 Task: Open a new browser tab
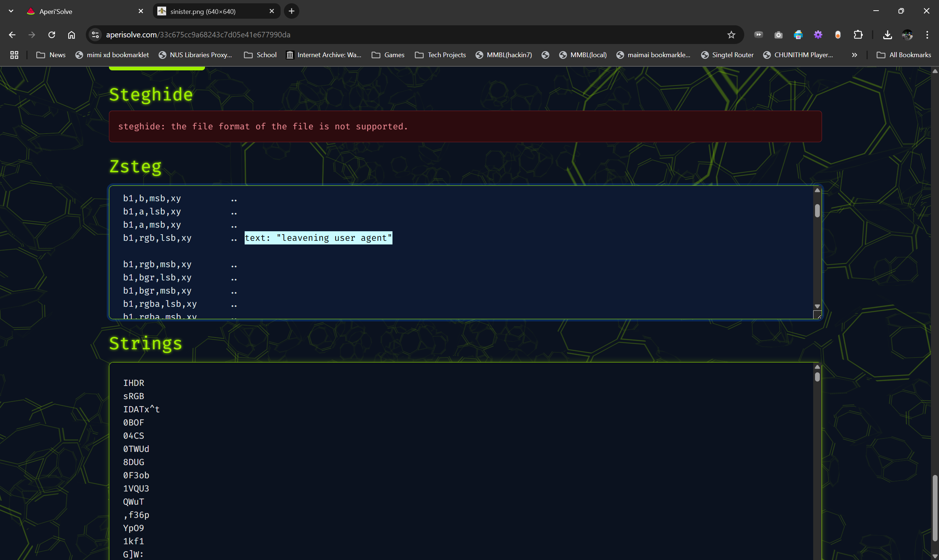(292, 11)
